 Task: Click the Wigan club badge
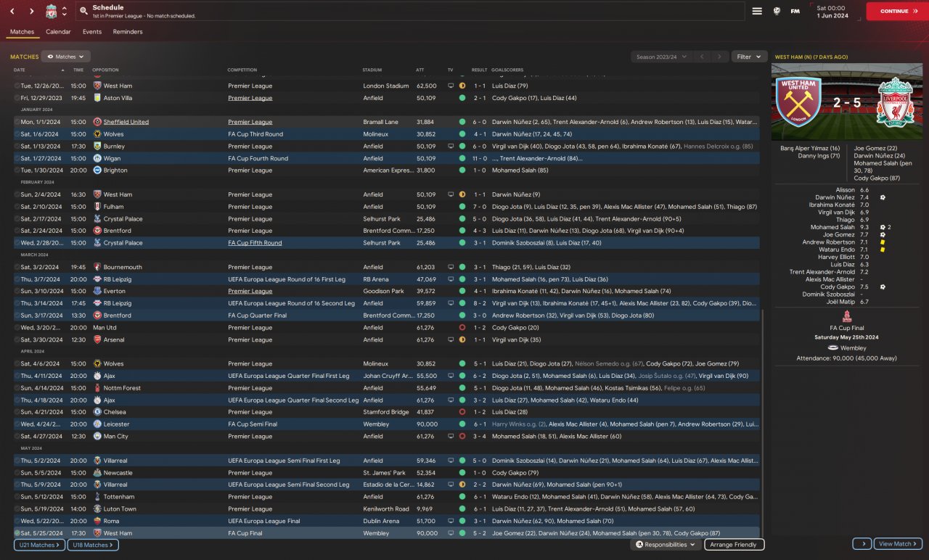[x=97, y=158]
